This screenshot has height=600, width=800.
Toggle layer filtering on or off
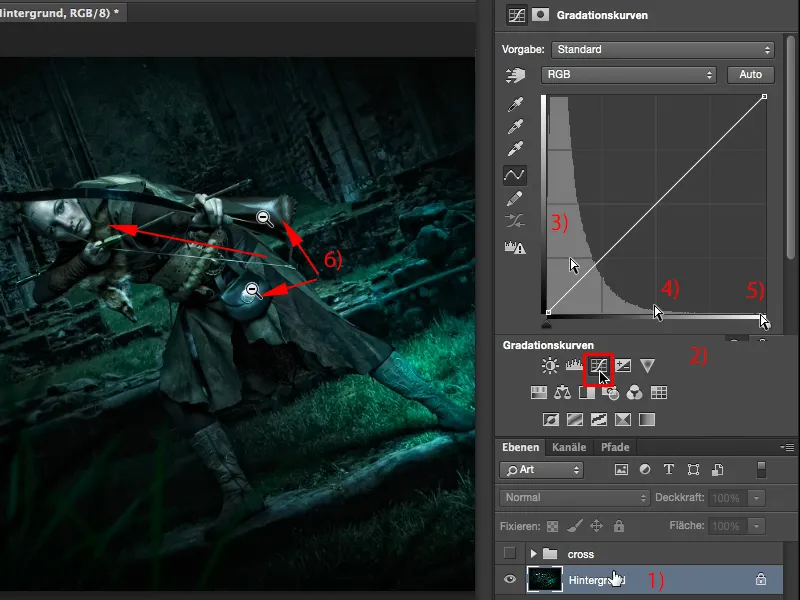[x=761, y=469]
